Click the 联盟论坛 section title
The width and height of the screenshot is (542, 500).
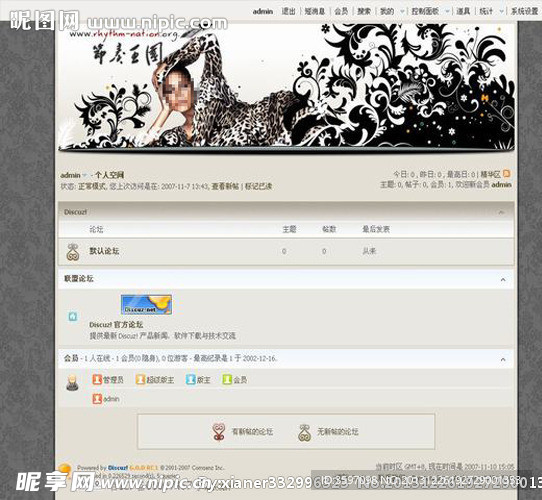pyautogui.click(x=79, y=278)
